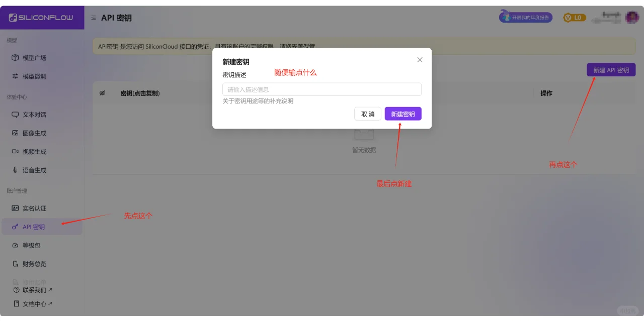Viewport: 644px width, 321px height.
Task: Select the 模型微调 fine-tuning icon
Action: pos(15,76)
